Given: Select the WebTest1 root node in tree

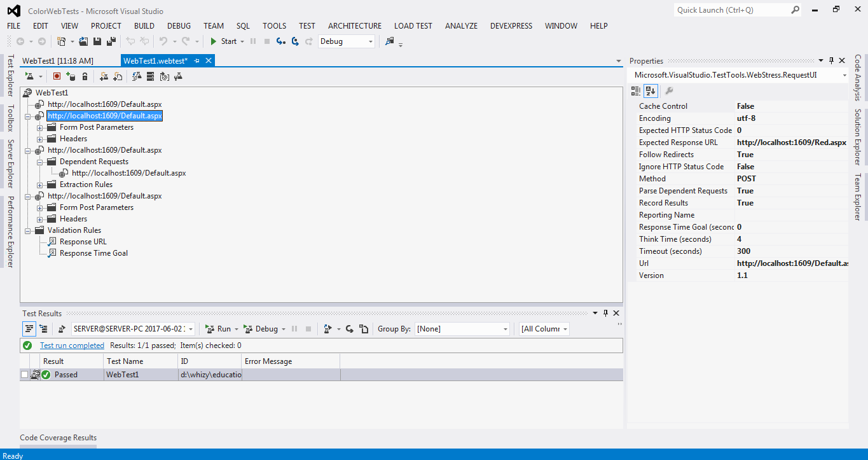Looking at the screenshot, I should click(x=52, y=93).
